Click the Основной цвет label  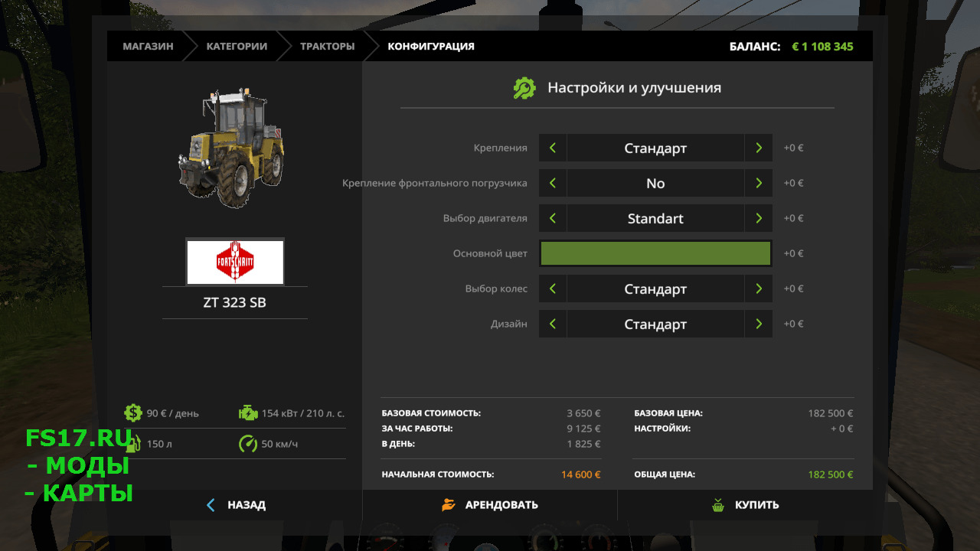click(x=490, y=253)
